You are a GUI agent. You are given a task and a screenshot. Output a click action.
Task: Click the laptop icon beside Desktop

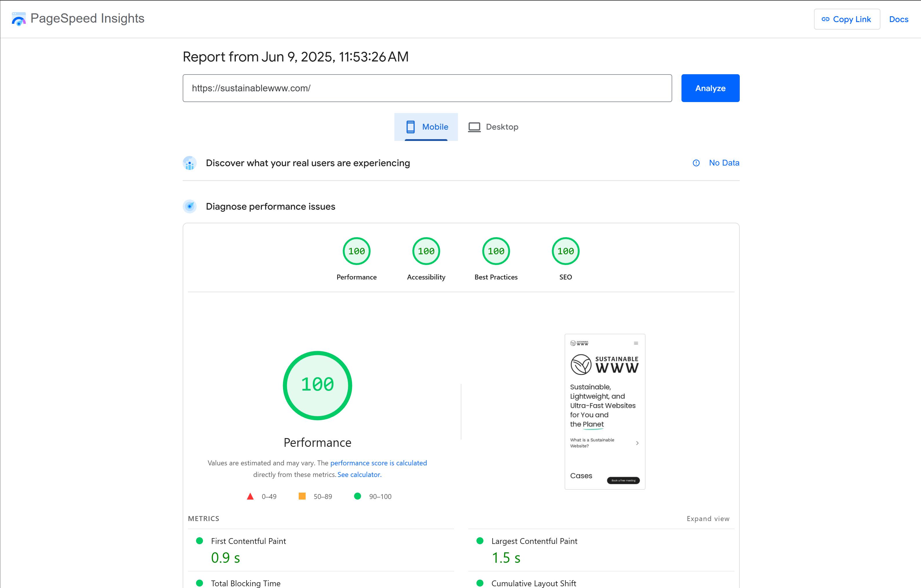coord(474,127)
